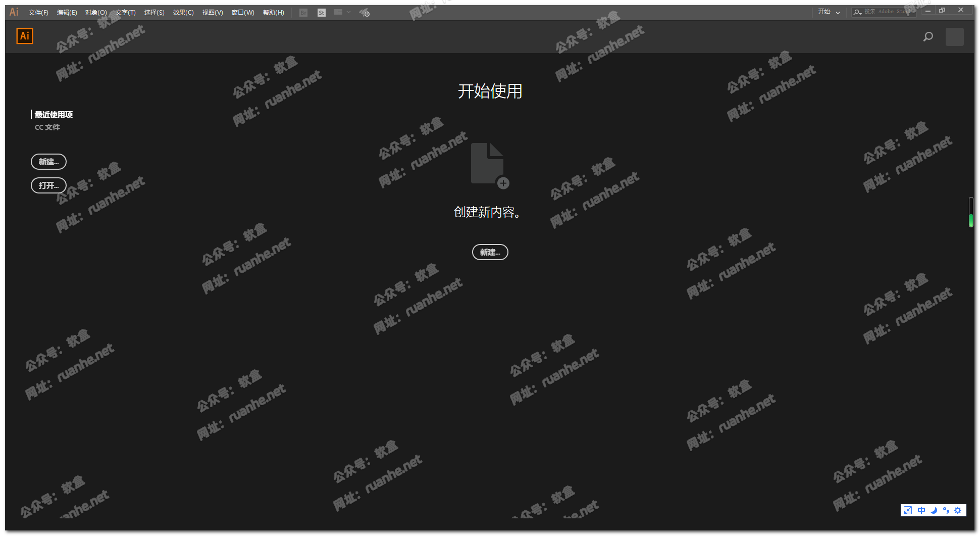Click the user profile square at top right
The image size is (980, 536).
954,36
